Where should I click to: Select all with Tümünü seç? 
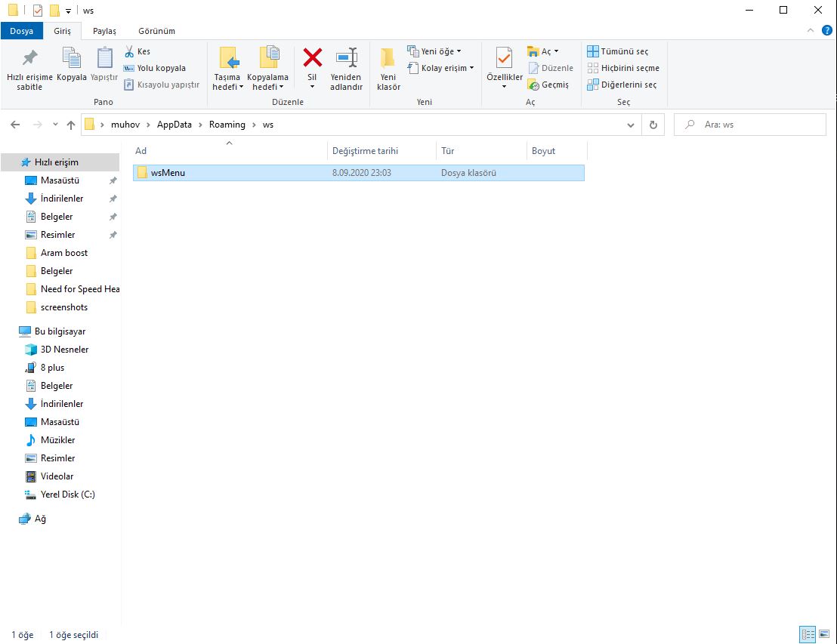(618, 51)
